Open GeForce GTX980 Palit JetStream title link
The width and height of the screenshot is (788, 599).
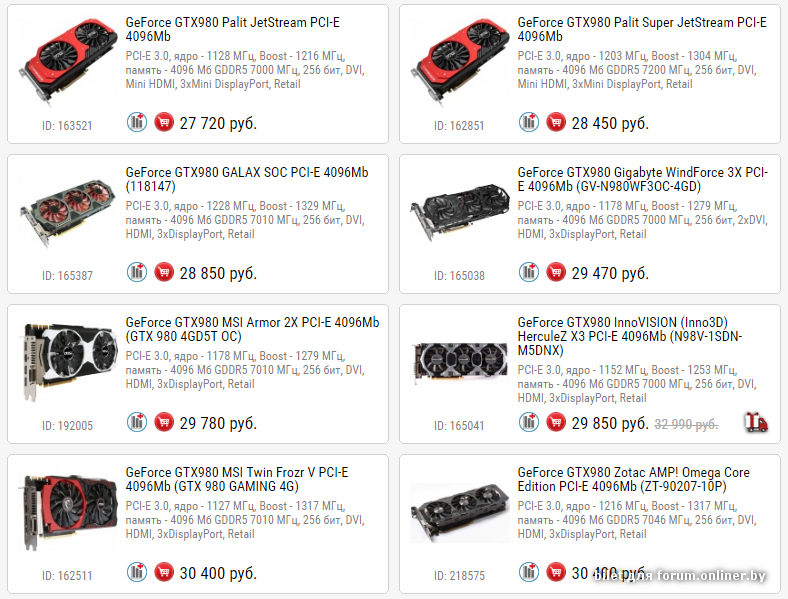(233, 29)
